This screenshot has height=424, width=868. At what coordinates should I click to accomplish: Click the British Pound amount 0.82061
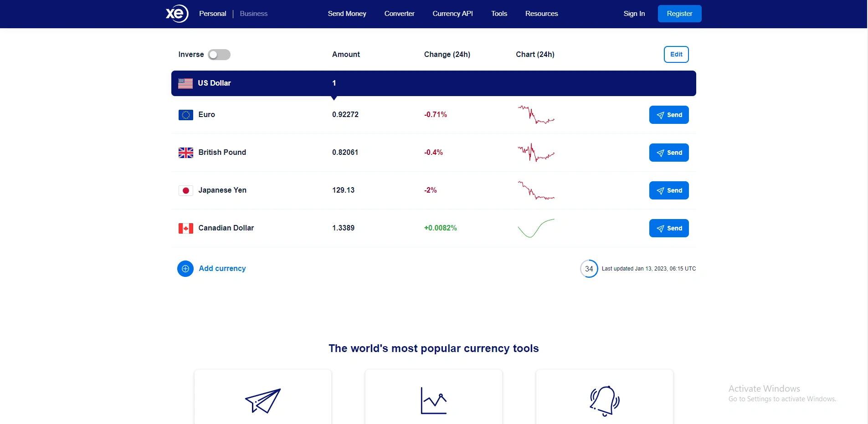click(345, 153)
